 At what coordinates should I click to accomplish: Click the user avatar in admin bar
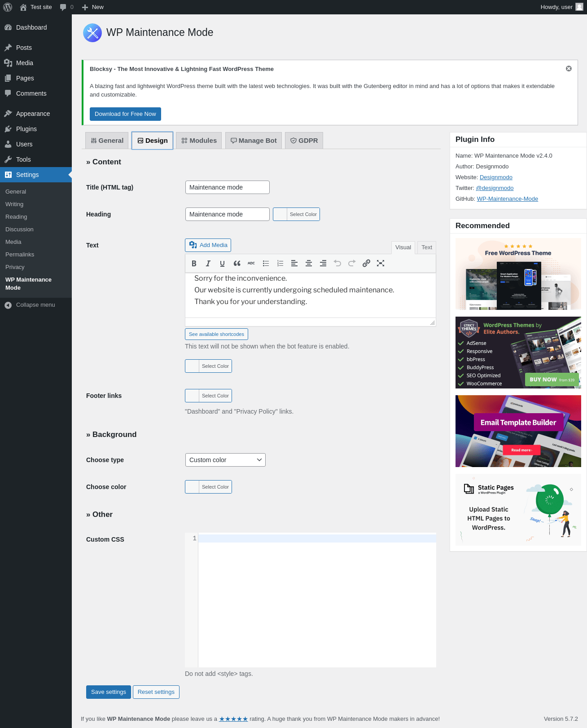click(579, 7)
